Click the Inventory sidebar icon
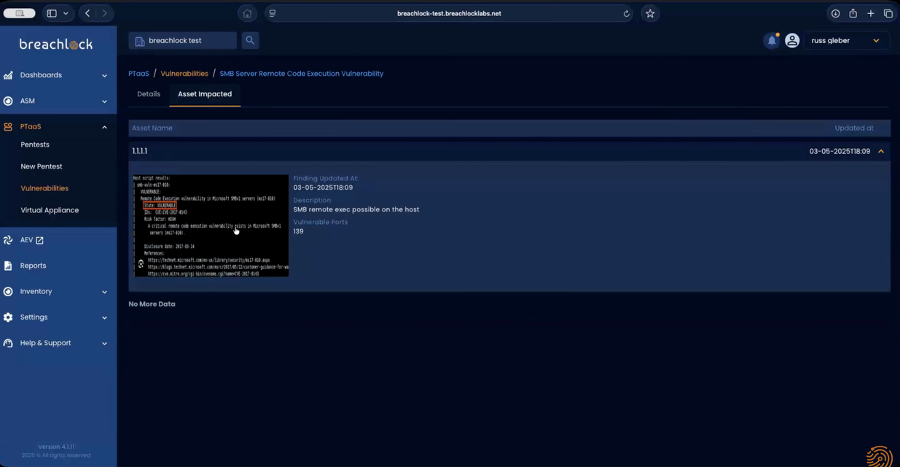 pyautogui.click(x=8, y=292)
